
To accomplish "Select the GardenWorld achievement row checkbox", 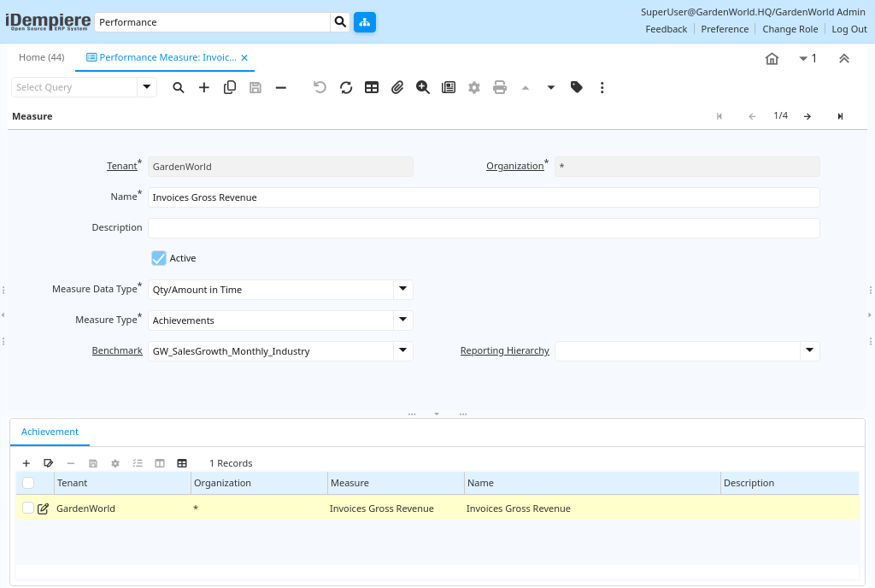I will pos(26,508).
